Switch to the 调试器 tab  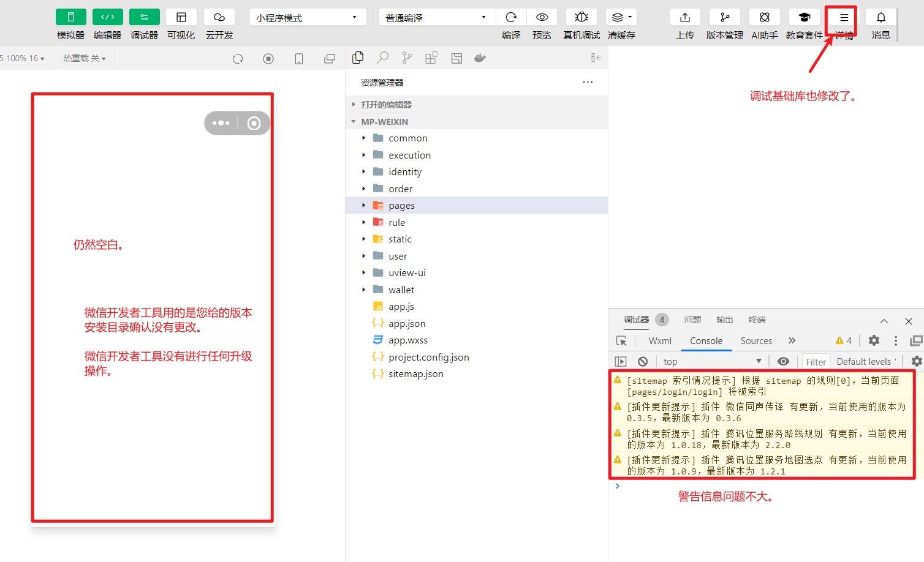pyautogui.click(x=636, y=320)
